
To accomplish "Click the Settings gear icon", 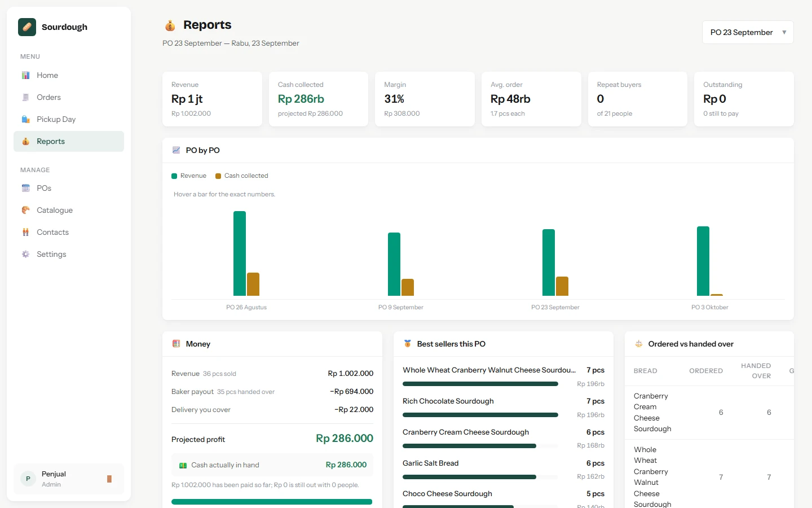I will (25, 254).
